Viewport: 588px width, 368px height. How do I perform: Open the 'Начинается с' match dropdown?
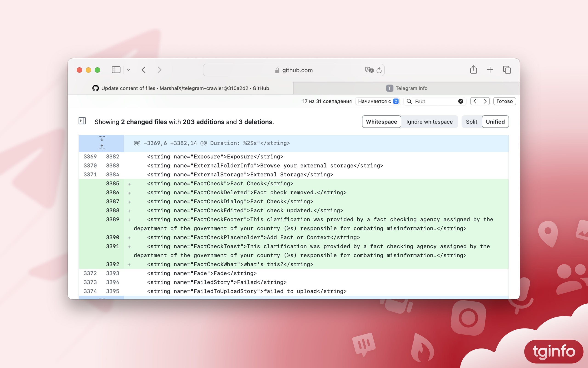point(377,101)
